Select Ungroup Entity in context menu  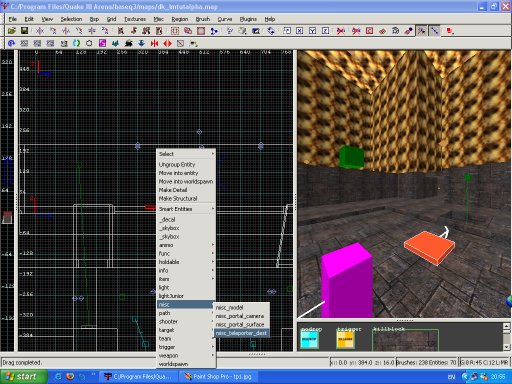[186, 165]
